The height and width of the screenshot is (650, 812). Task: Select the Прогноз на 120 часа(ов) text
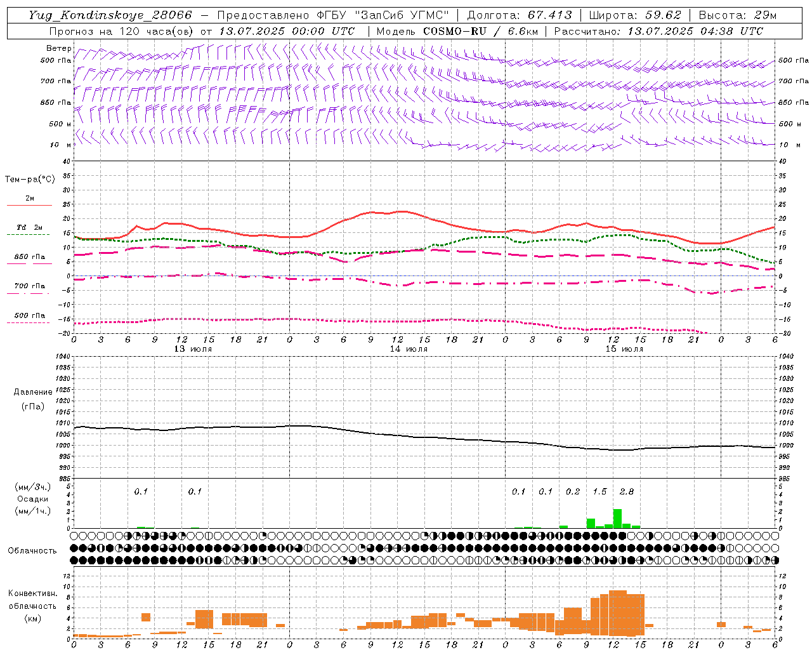pos(122,31)
